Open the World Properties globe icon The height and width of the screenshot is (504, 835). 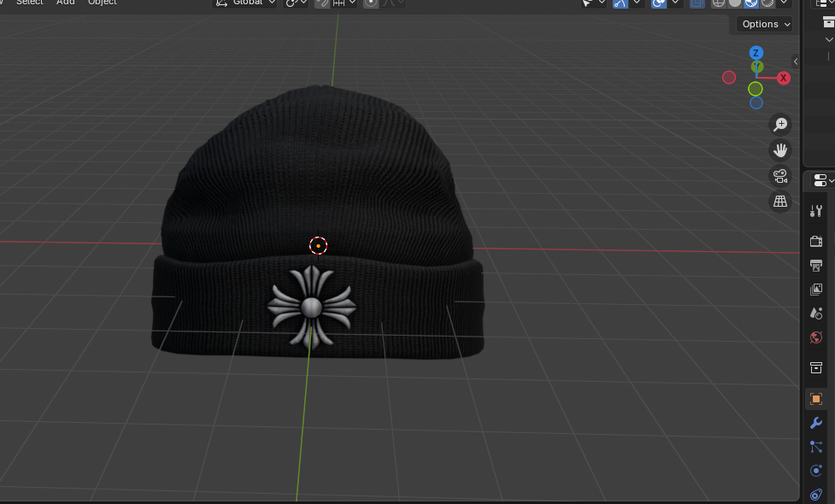pos(815,337)
